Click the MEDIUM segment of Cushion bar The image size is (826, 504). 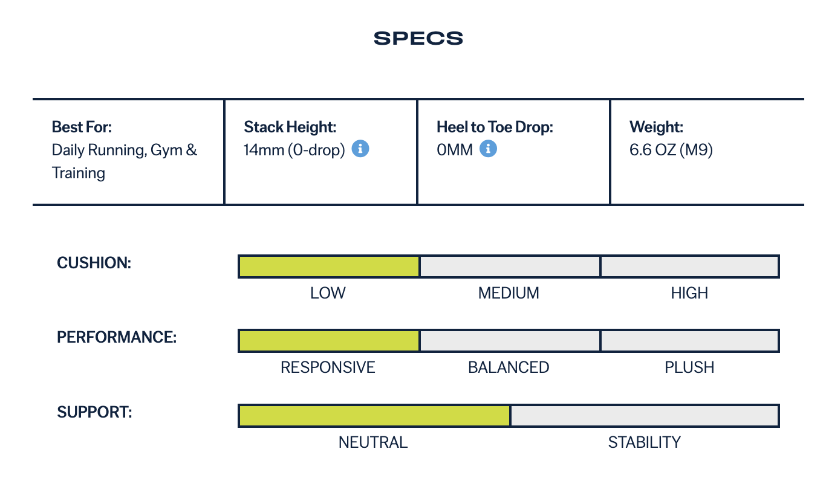tap(510, 267)
